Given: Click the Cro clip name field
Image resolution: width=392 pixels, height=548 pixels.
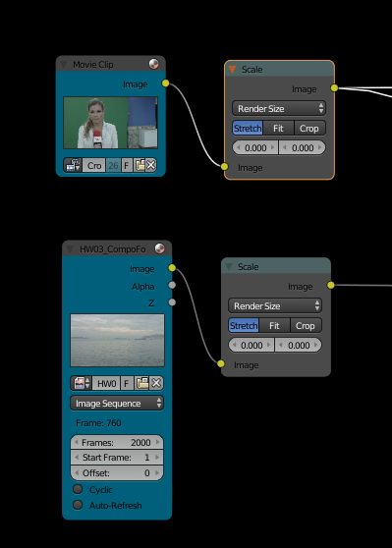Looking at the screenshot, I should click(x=94, y=165).
